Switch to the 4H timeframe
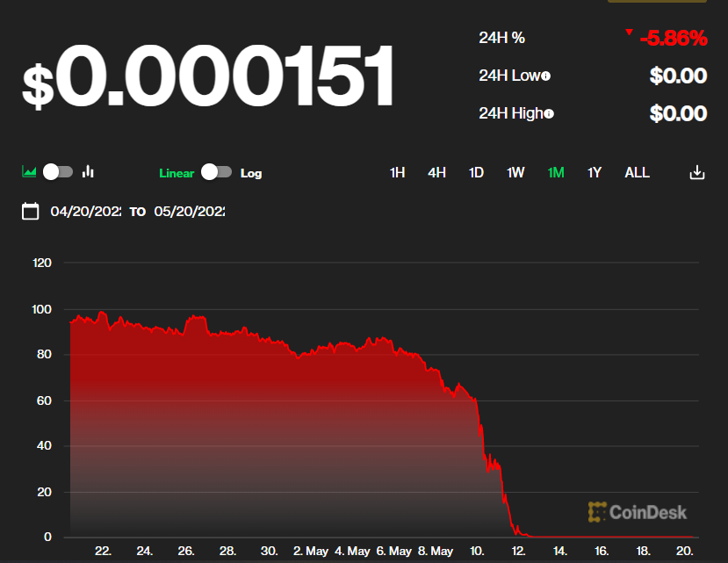The image size is (728, 563). pos(436,172)
